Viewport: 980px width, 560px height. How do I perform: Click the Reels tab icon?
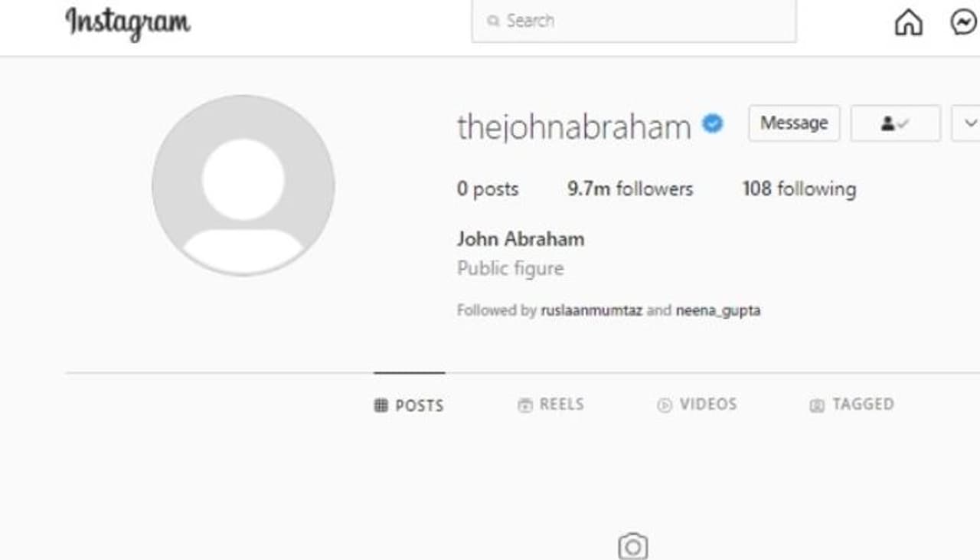point(524,405)
